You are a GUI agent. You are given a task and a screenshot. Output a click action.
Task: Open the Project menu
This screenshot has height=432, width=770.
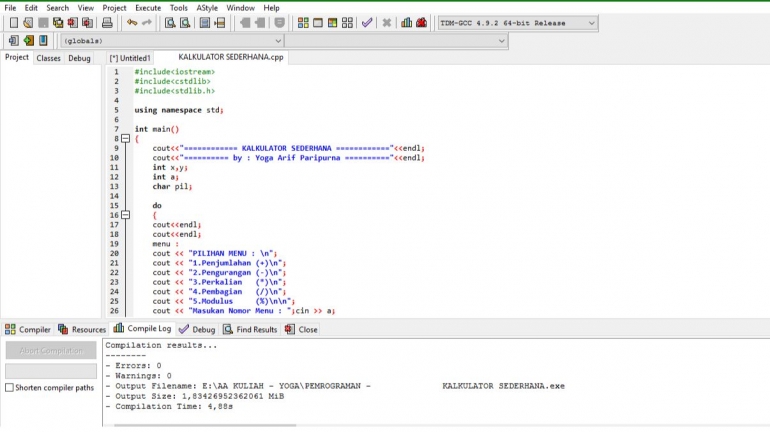coord(114,8)
